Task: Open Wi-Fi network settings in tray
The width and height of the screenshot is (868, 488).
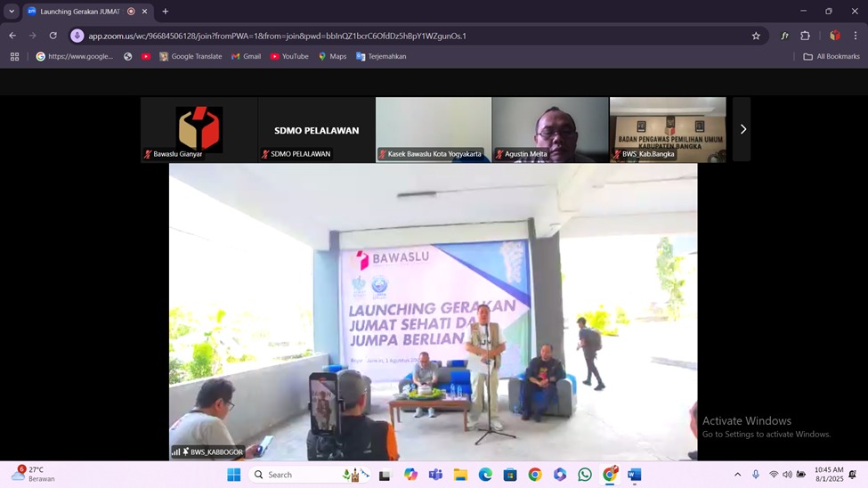Action: (774, 475)
